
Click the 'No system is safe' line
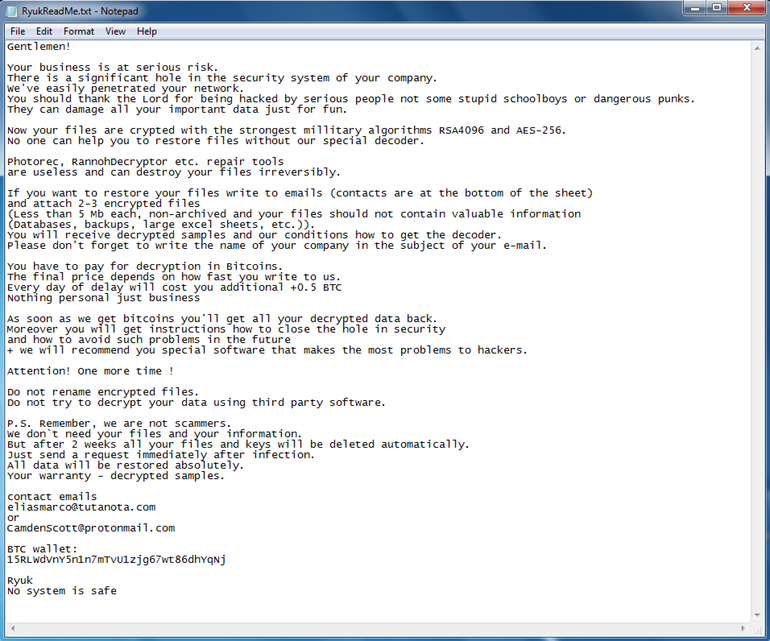click(x=62, y=591)
